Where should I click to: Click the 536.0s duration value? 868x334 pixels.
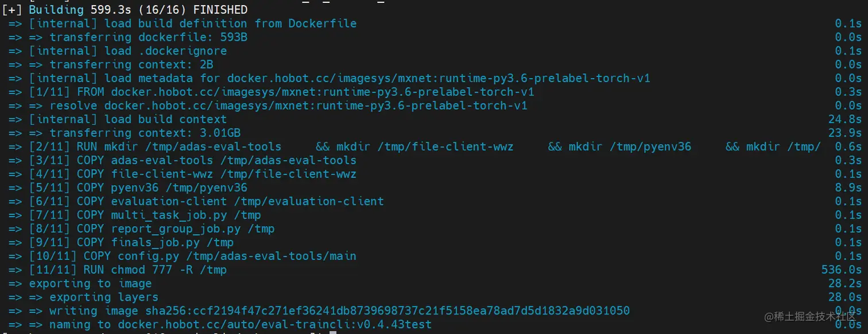tap(842, 270)
